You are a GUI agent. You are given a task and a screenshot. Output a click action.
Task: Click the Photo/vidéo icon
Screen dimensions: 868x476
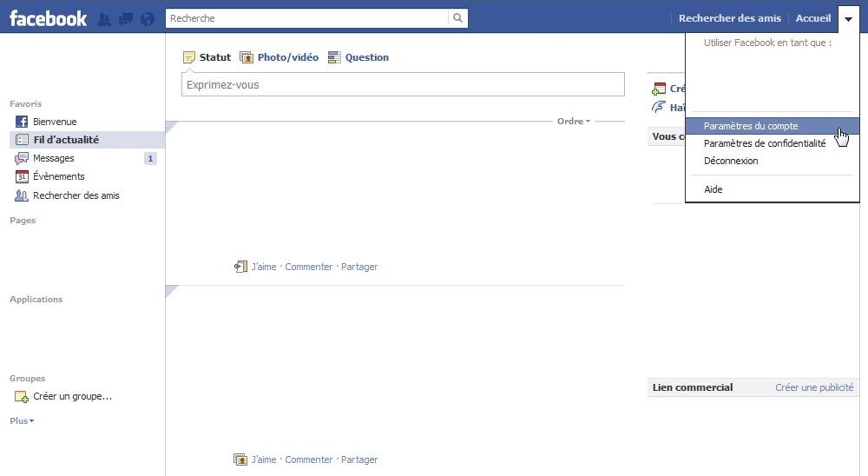(x=247, y=57)
